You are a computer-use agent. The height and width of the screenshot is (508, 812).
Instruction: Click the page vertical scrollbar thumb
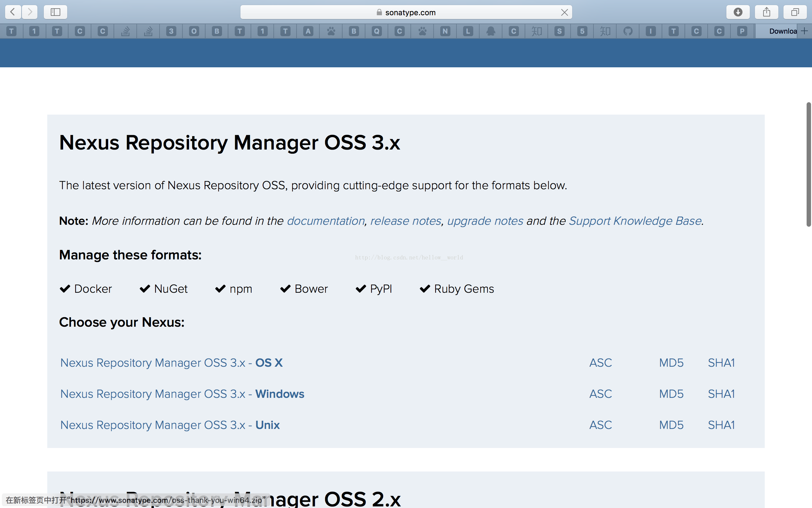(809, 164)
